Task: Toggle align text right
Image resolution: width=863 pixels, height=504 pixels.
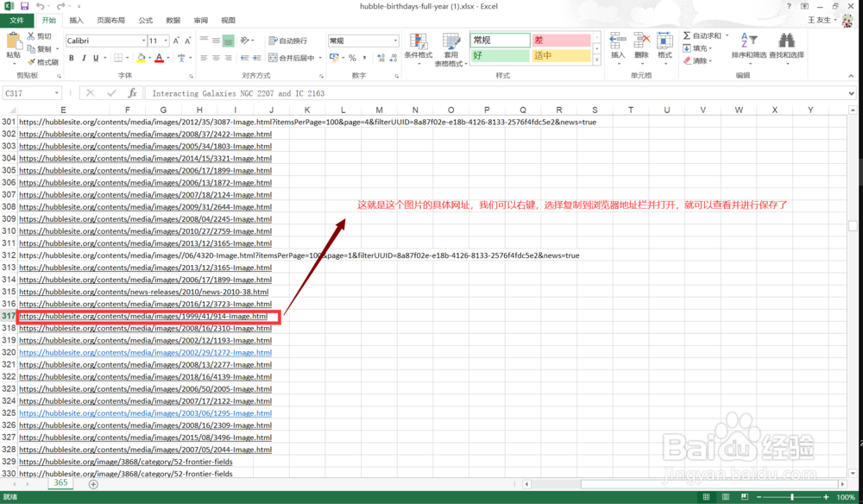Action: (228, 58)
